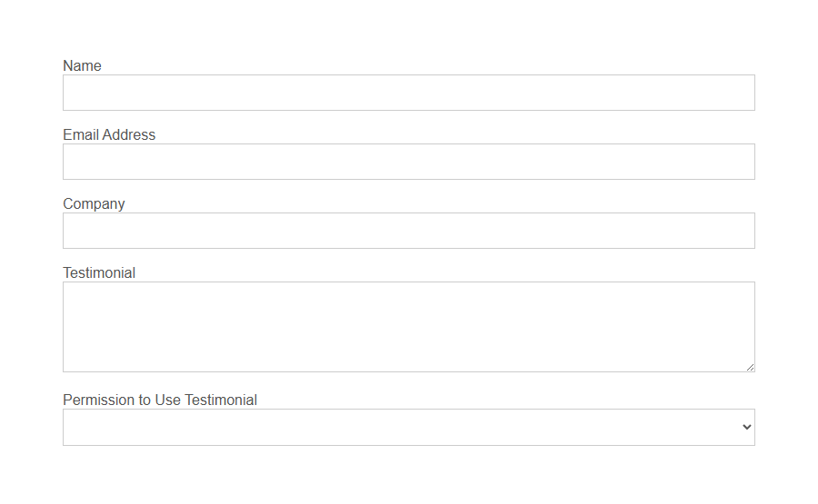Click the Testimonial textarea resize handle
This screenshot has height=504, width=818.
click(750, 367)
